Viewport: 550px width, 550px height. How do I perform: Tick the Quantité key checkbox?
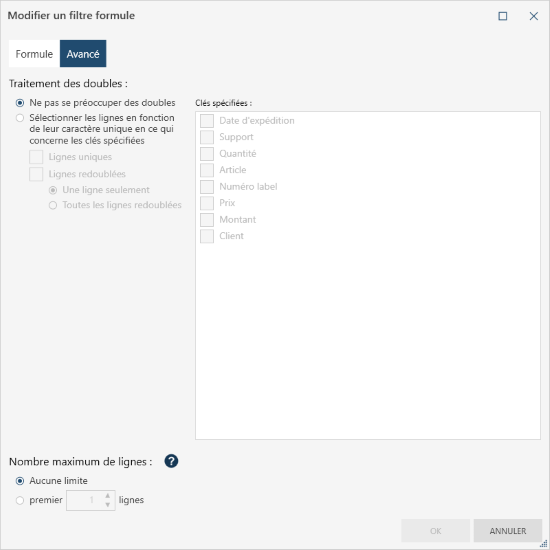coord(207,154)
